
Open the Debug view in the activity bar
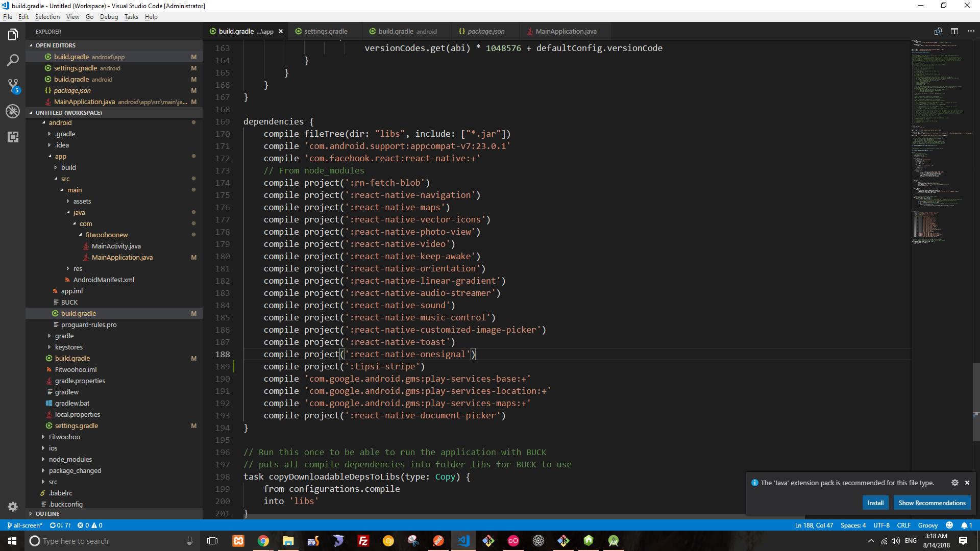point(13,111)
